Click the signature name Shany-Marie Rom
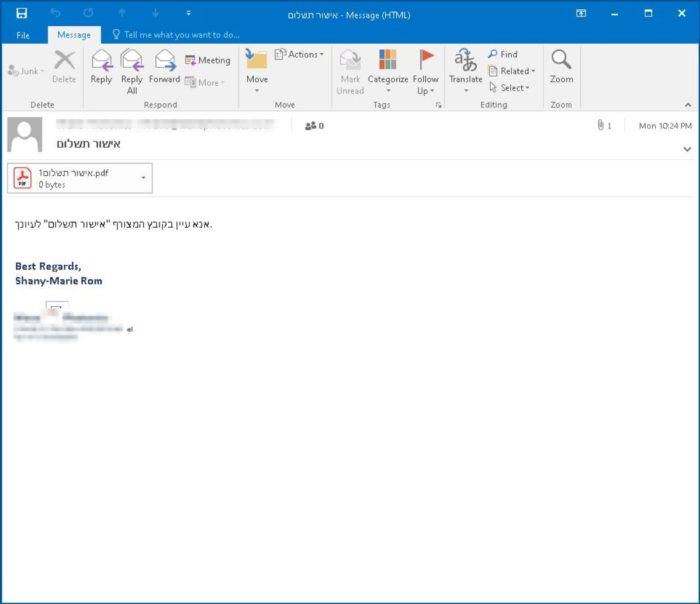 tap(58, 281)
